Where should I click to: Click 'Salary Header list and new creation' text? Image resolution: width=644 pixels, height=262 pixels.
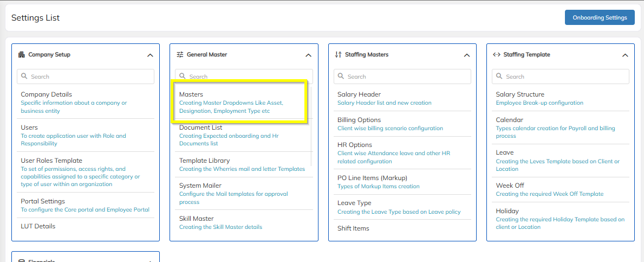pyautogui.click(x=385, y=103)
